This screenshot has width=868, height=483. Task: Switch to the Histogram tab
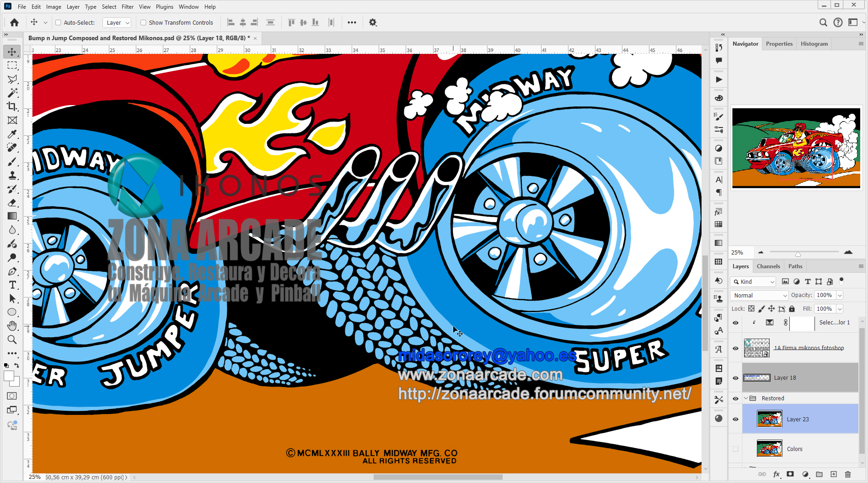(814, 44)
